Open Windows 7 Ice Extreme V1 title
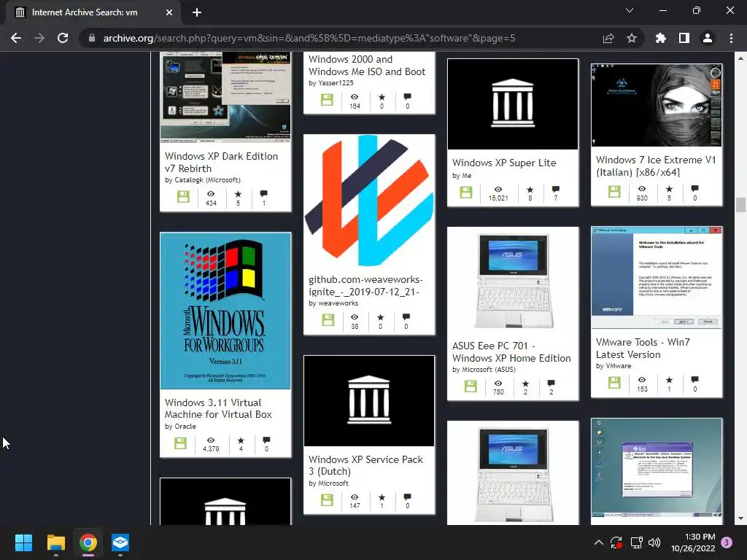 point(656,166)
